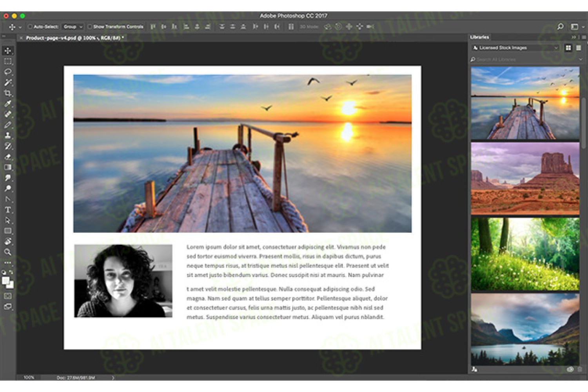Viewport: 588px width, 392px height.
Task: Pick the Magic Wand tool
Action: [8, 83]
